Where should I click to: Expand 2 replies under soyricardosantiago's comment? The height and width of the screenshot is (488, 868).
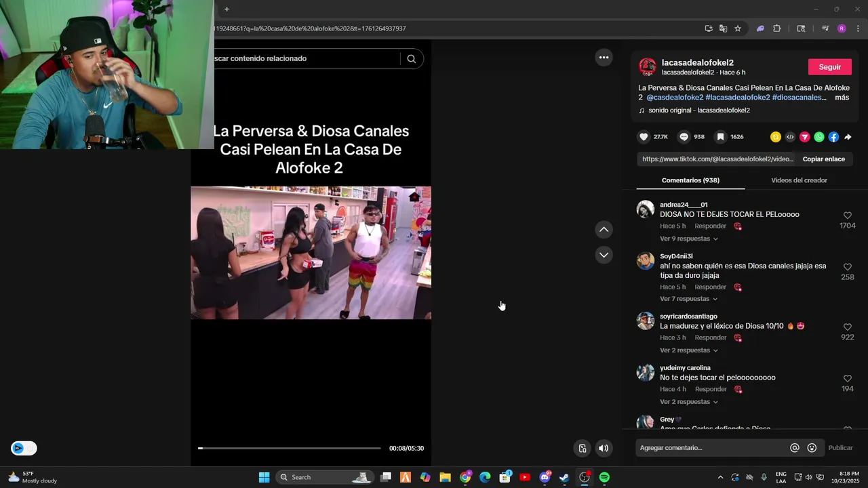pyautogui.click(x=688, y=350)
